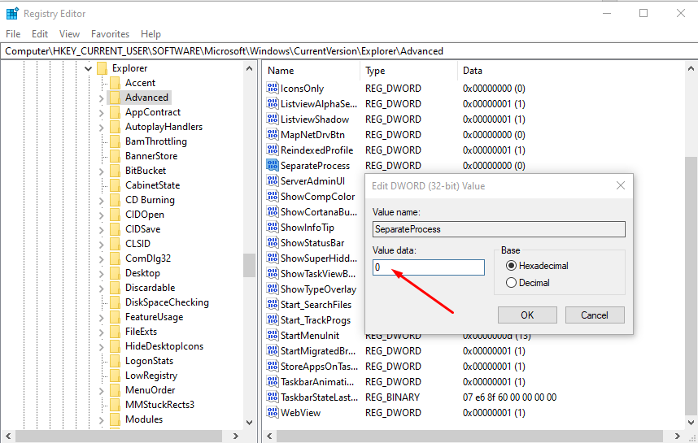Click into the Value data field
The height and width of the screenshot is (444, 698).
coord(428,267)
